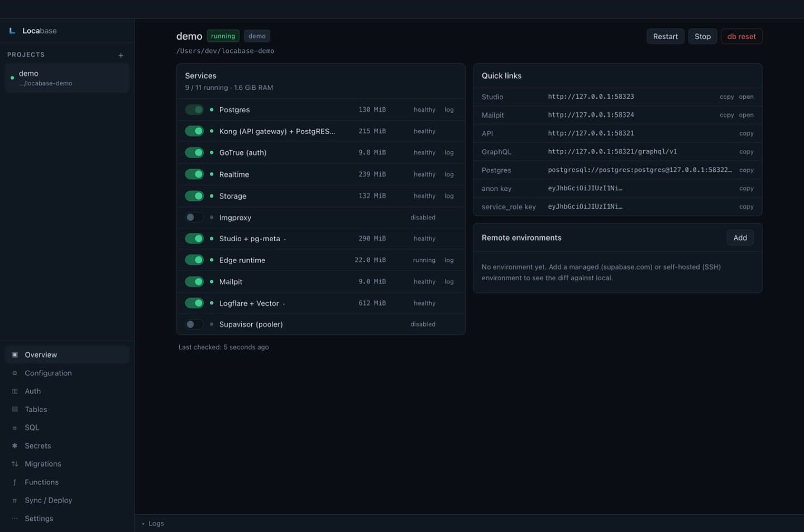Restart the demo project

[666, 36]
